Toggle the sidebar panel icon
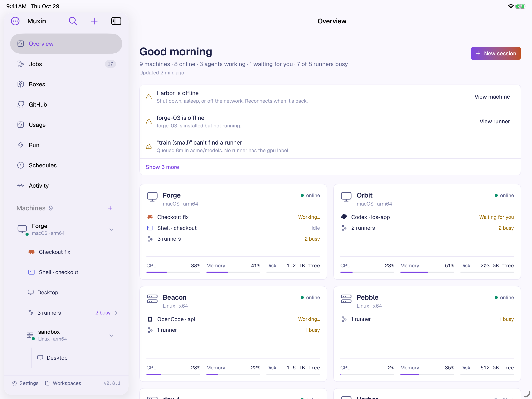Image resolution: width=532 pixels, height=399 pixels. click(x=116, y=21)
